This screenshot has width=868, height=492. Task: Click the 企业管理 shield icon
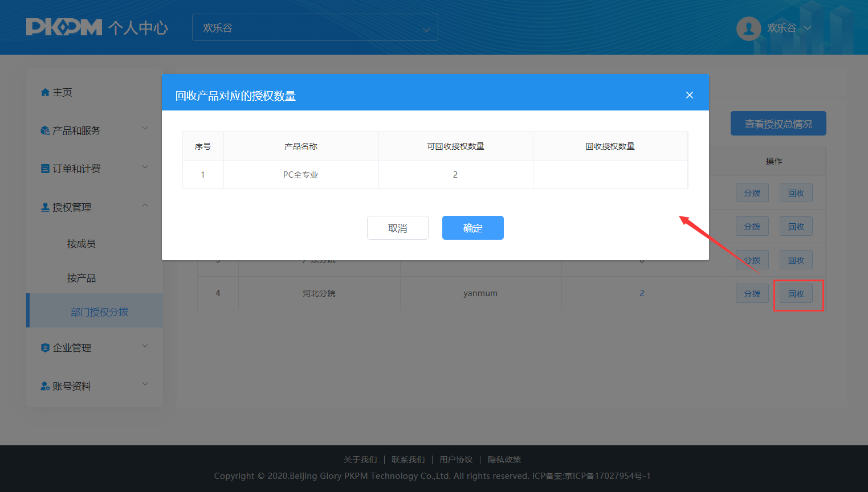pyautogui.click(x=45, y=348)
